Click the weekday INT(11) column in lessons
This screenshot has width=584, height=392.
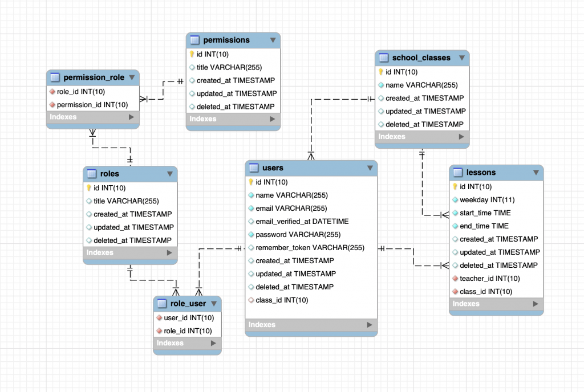[488, 199]
